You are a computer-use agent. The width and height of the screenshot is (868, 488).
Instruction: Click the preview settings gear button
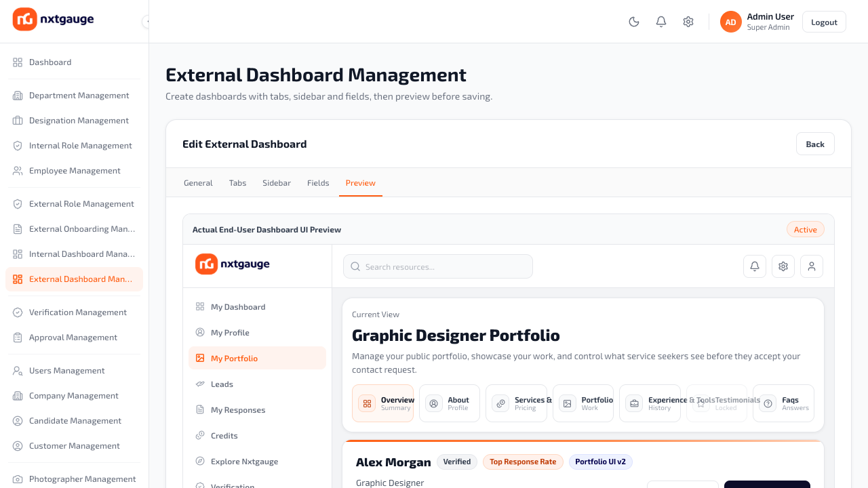click(783, 266)
